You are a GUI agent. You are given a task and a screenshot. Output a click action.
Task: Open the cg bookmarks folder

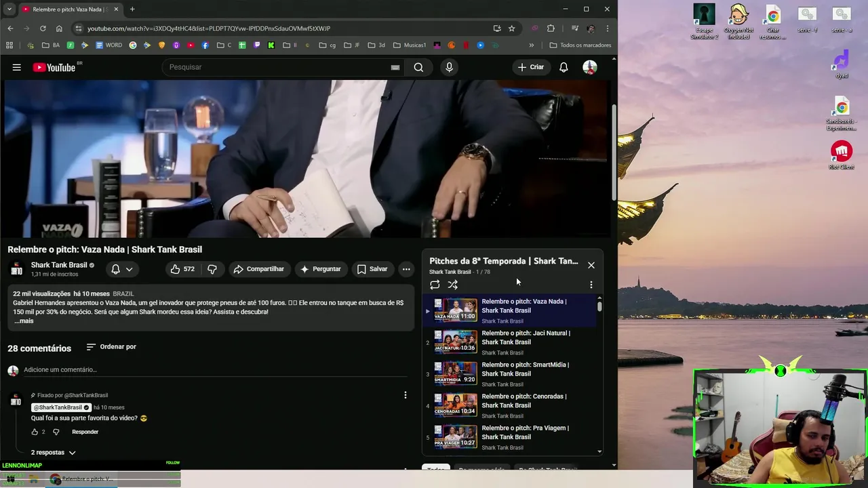pyautogui.click(x=328, y=45)
